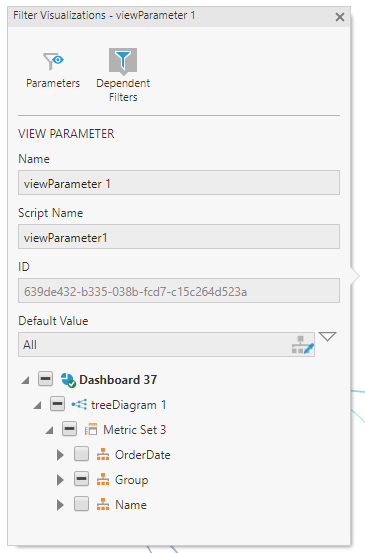365x553 pixels.
Task: Open hierarchy picker icon in Default Value
Action: point(303,345)
